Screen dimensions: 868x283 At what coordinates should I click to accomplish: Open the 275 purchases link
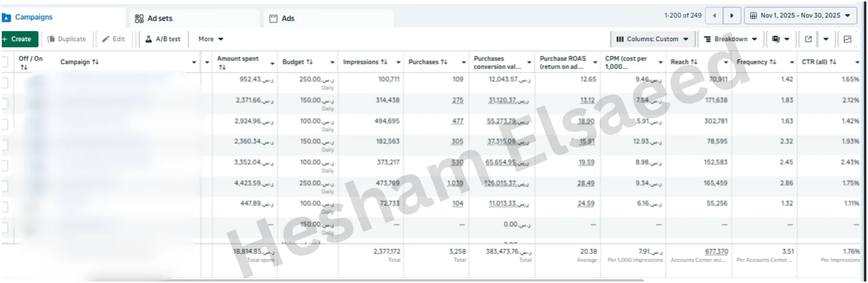point(458,100)
